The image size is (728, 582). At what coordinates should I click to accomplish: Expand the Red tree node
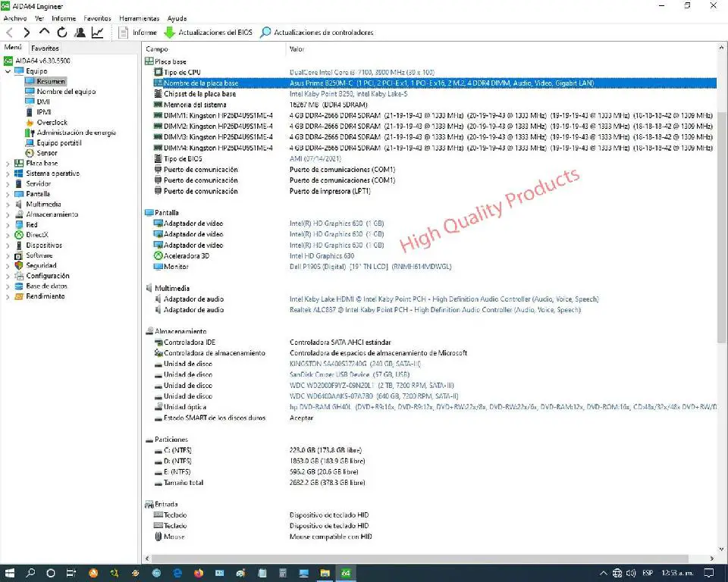click(x=8, y=224)
